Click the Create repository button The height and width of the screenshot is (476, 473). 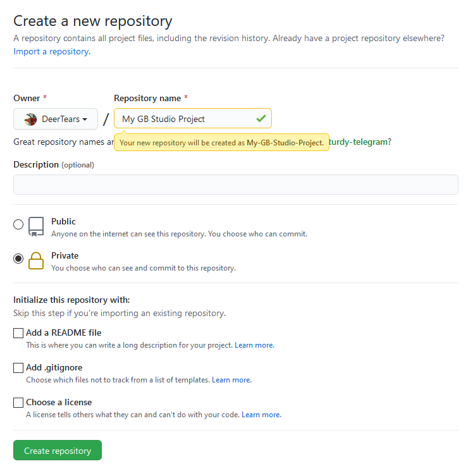point(58,451)
